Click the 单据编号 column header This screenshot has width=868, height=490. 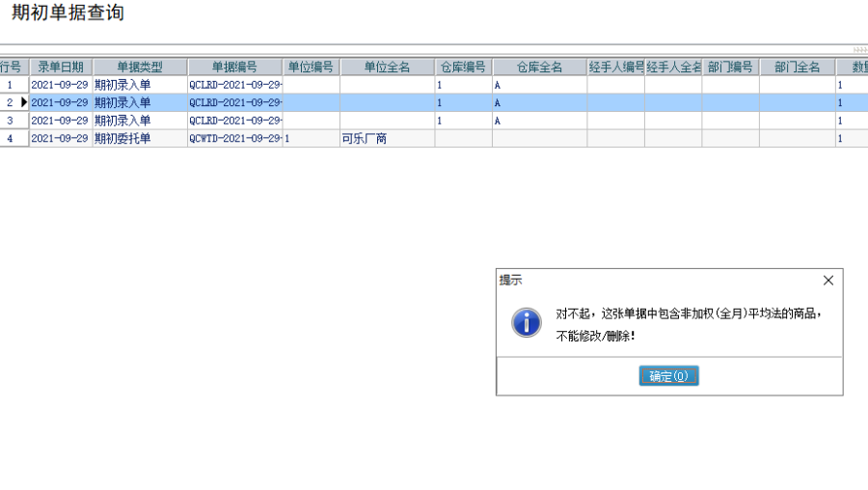pyautogui.click(x=234, y=68)
